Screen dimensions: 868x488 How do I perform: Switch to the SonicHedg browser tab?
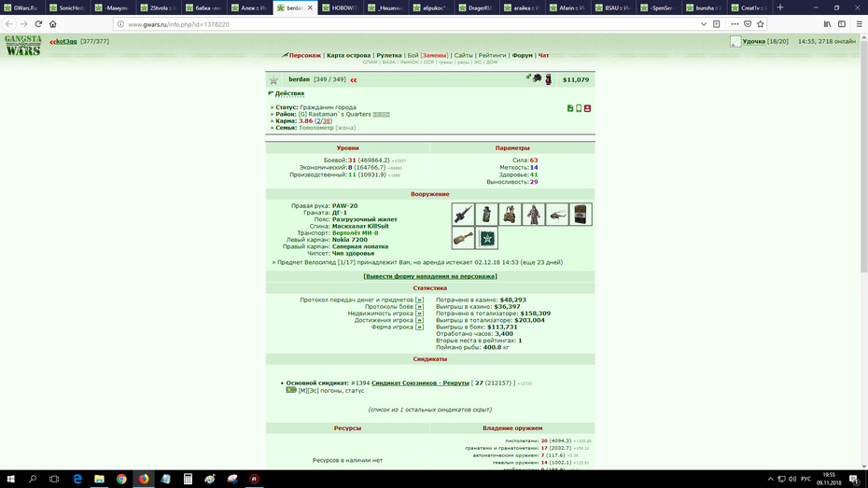click(67, 7)
